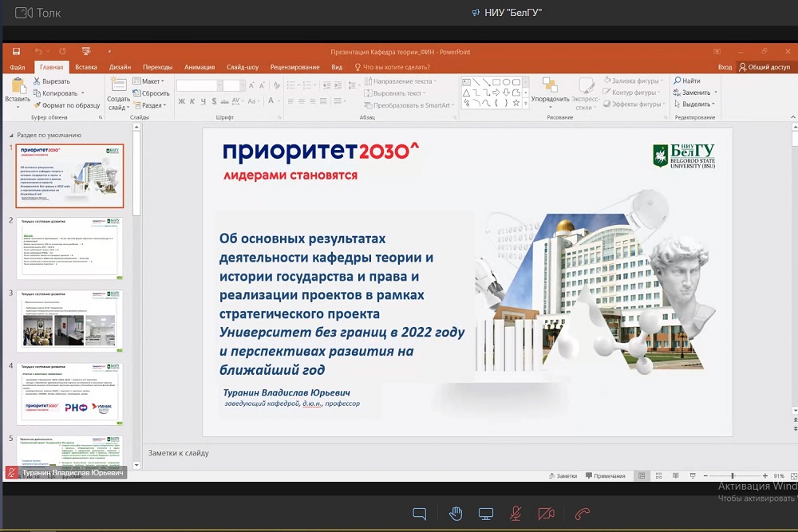Click the Общий доступ button
The height and width of the screenshot is (532, 798).
click(x=764, y=68)
